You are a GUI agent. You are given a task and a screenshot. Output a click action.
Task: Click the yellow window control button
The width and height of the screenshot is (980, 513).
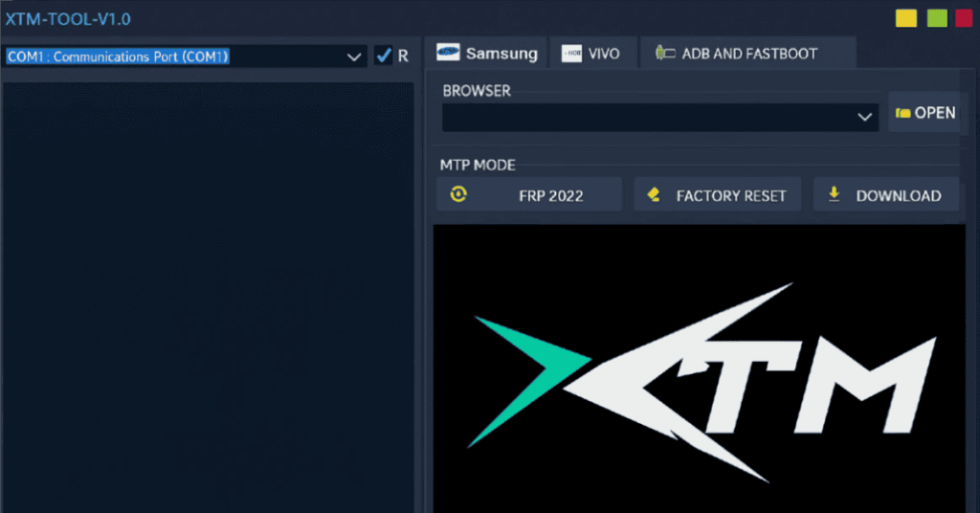point(906,18)
